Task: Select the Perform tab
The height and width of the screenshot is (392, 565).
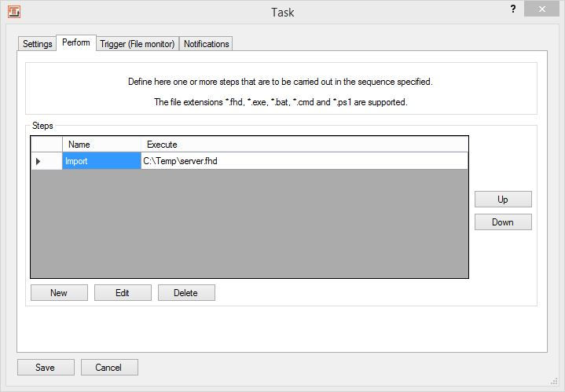Action: tap(76, 42)
